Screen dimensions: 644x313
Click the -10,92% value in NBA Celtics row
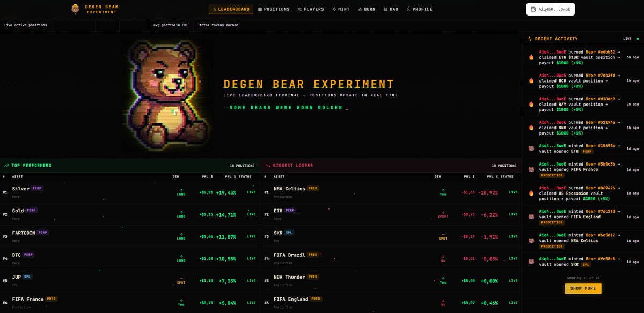click(488, 192)
